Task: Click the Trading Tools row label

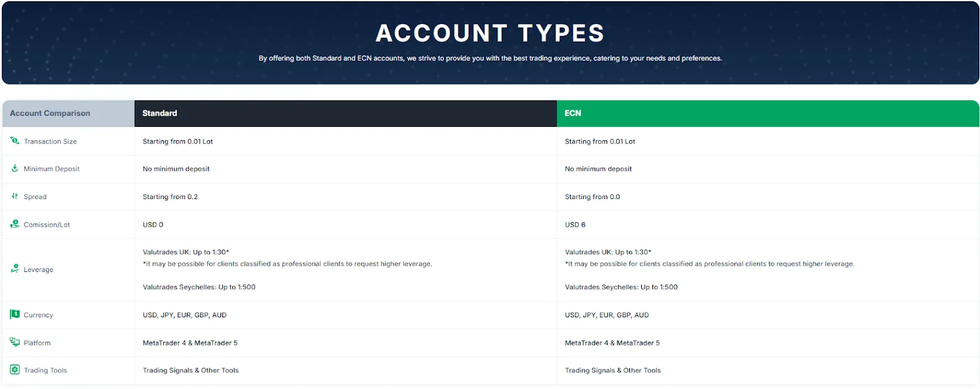Action: 45,371
